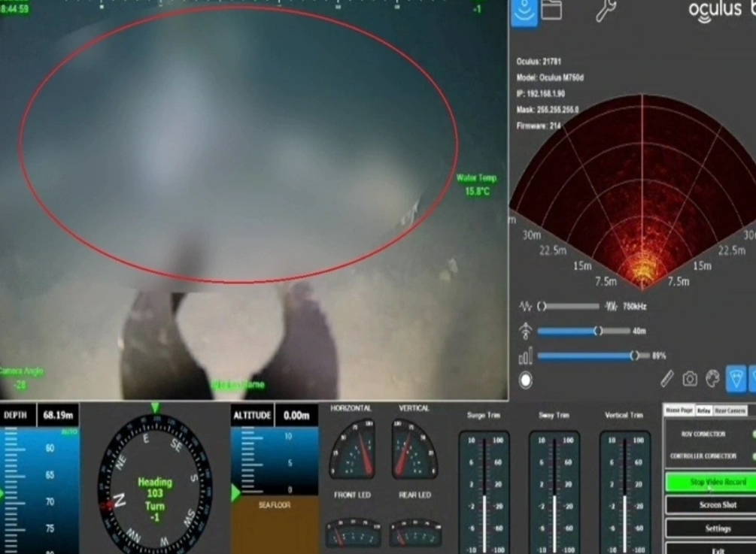Toggle the blue sonar fan view icon
Viewport: 756px width, 554px height.
pyautogui.click(x=736, y=378)
